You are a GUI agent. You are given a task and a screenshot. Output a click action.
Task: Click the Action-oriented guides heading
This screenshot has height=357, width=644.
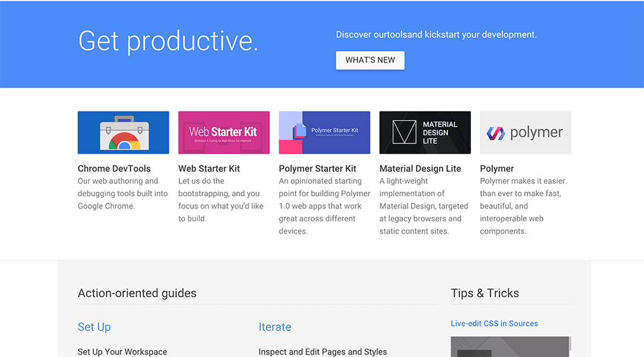[137, 293]
